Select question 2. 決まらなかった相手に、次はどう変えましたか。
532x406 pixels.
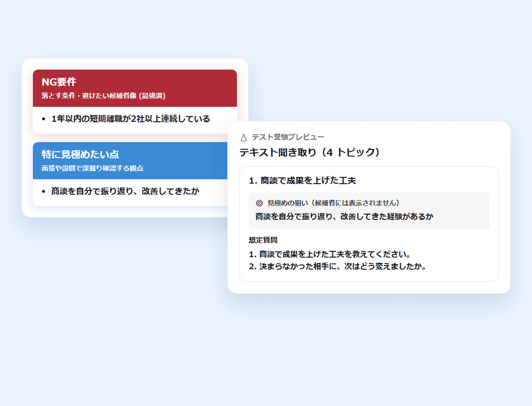coord(338,266)
